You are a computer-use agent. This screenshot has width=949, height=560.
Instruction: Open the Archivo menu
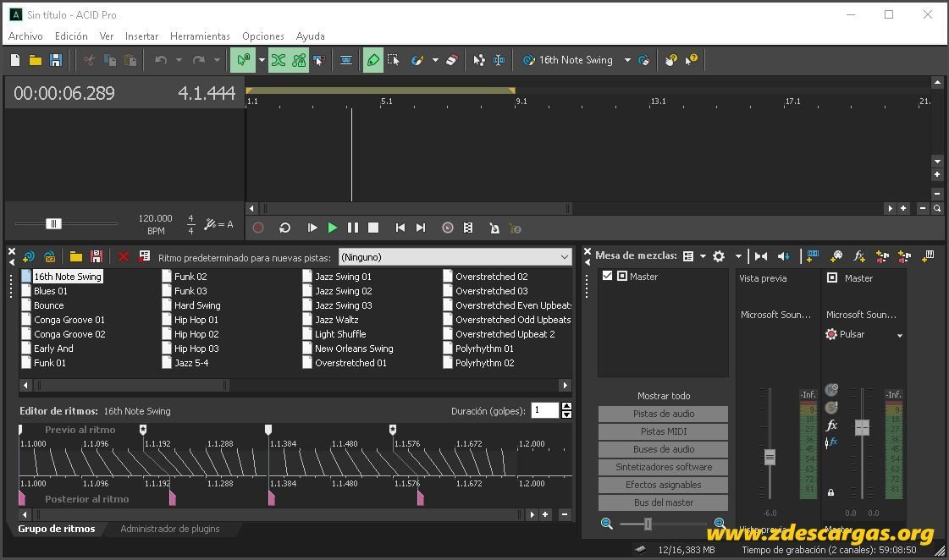point(25,36)
